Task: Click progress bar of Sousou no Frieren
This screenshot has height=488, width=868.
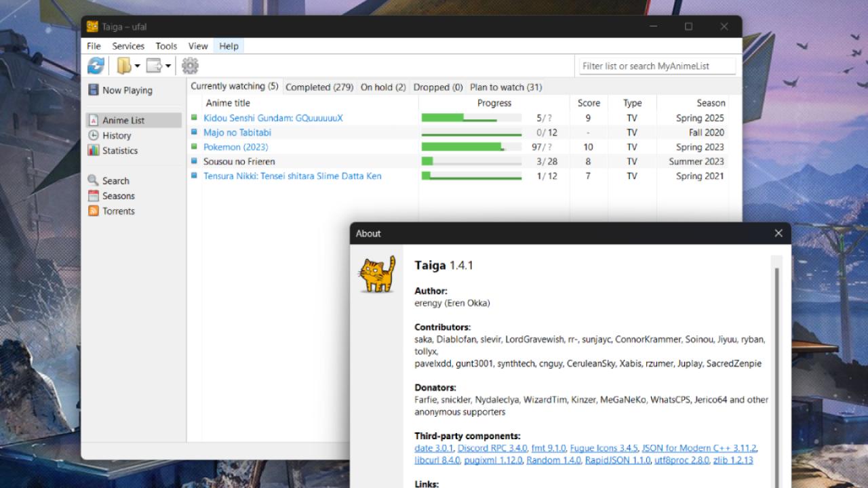Action: click(471, 161)
